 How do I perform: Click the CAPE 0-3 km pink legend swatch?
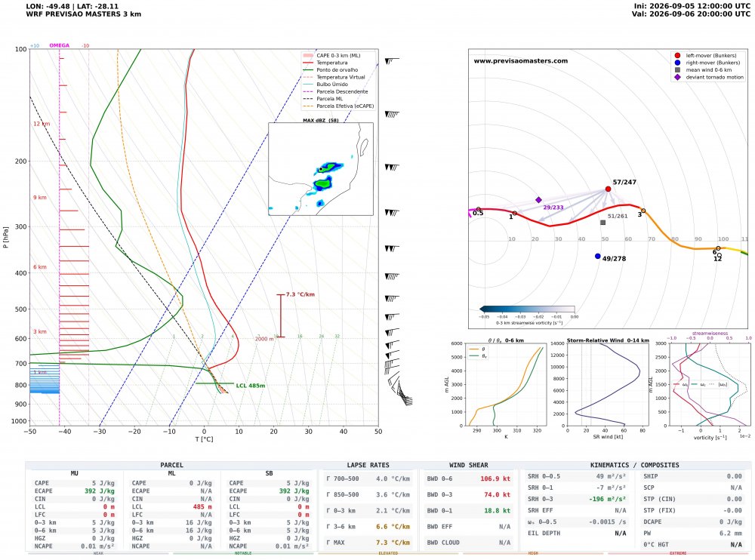tap(308, 55)
